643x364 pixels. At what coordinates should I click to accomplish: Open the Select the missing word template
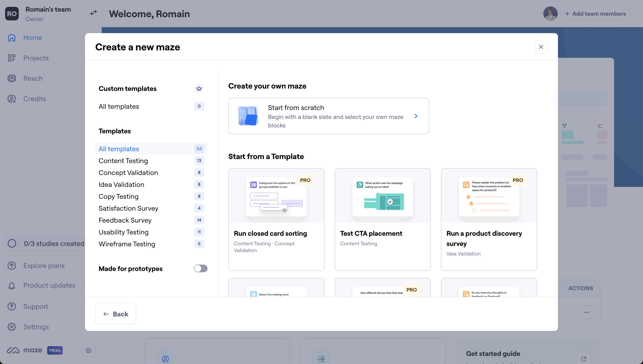click(x=276, y=288)
